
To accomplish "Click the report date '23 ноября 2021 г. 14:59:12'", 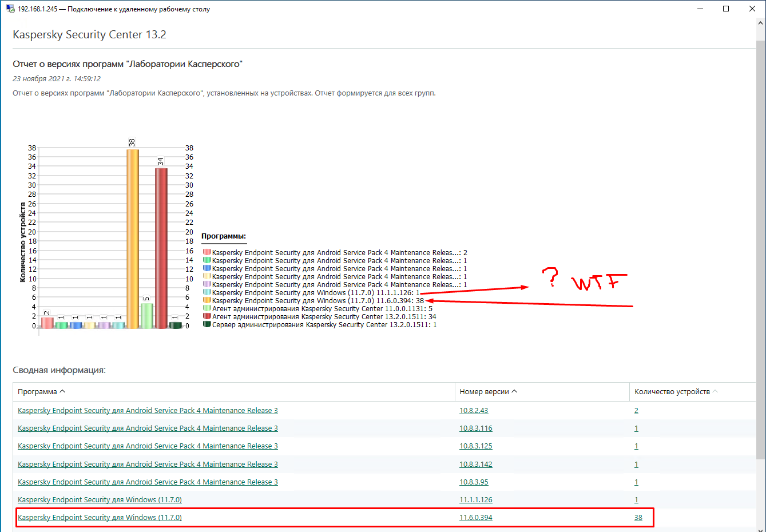I will [x=57, y=79].
